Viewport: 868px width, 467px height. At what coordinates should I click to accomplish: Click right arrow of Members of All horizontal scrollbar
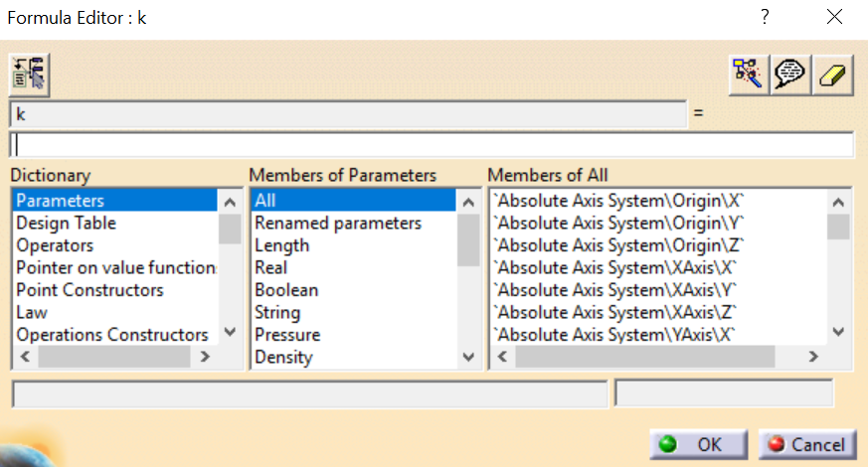coord(813,357)
